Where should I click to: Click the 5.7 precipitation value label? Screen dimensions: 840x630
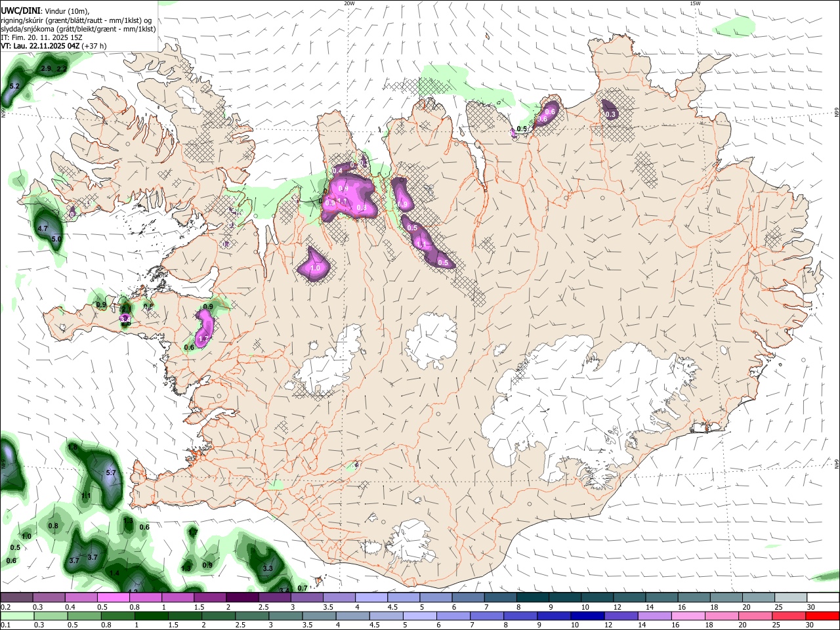coord(111,472)
